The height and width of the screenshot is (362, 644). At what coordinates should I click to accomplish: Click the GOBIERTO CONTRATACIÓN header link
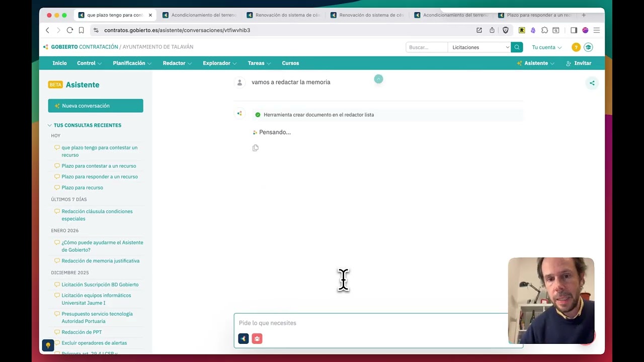click(85, 47)
